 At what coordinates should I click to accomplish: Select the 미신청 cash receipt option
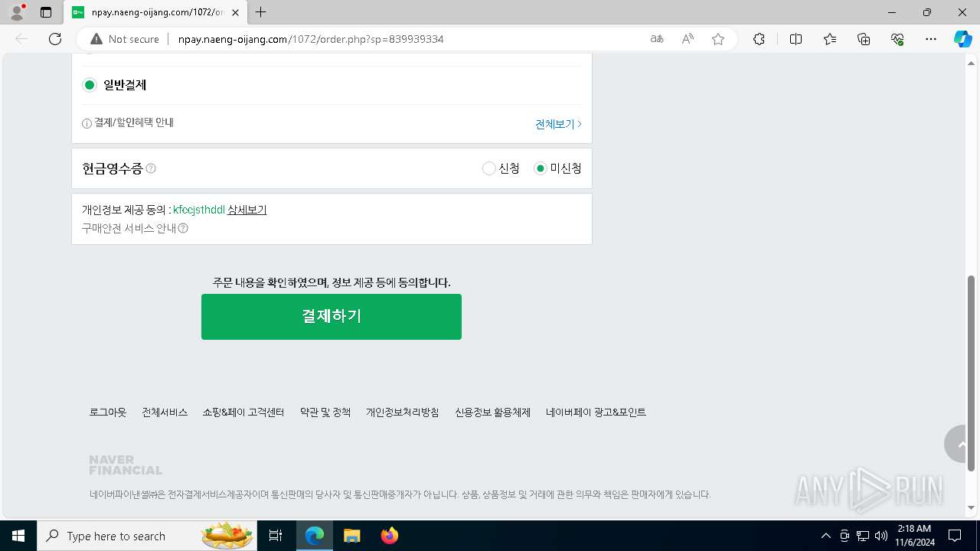[541, 168]
